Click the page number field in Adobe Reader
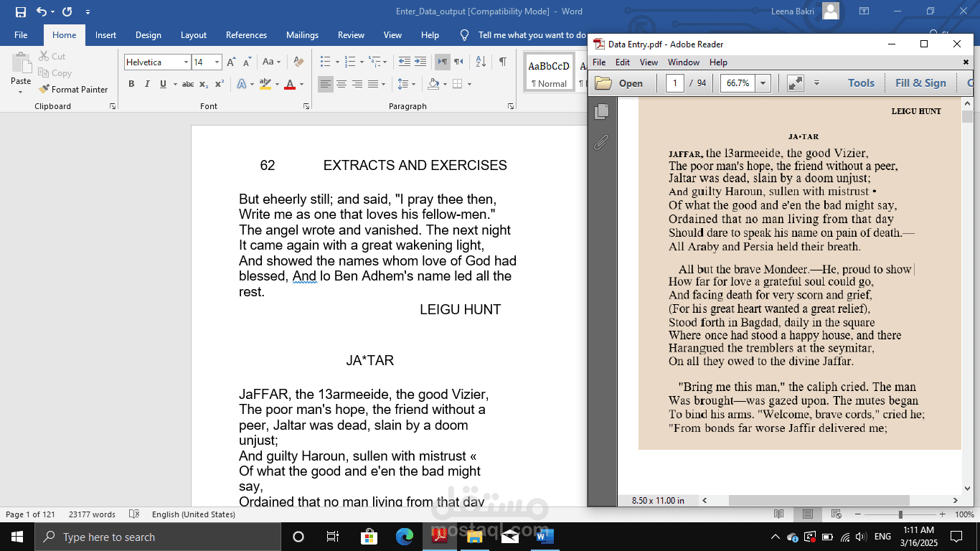980x551 pixels. pos(674,83)
